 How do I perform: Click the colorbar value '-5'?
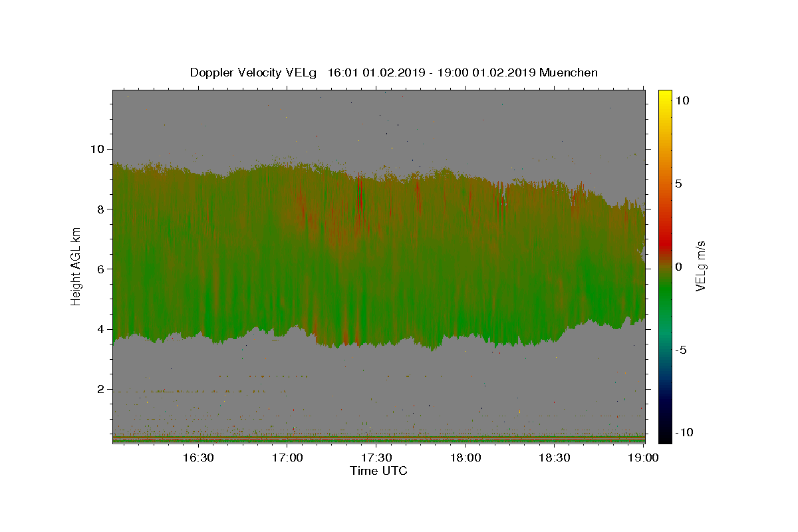(682, 350)
